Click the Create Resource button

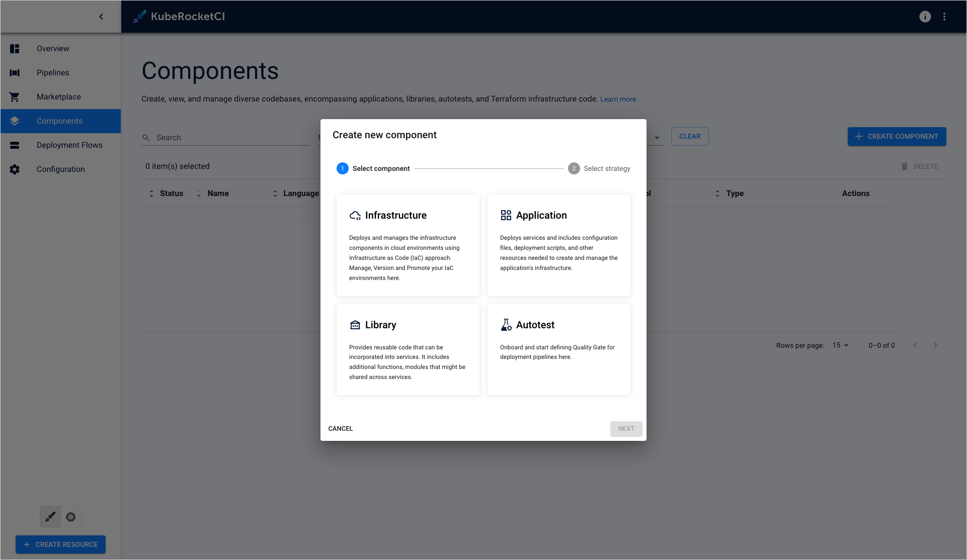pos(60,544)
